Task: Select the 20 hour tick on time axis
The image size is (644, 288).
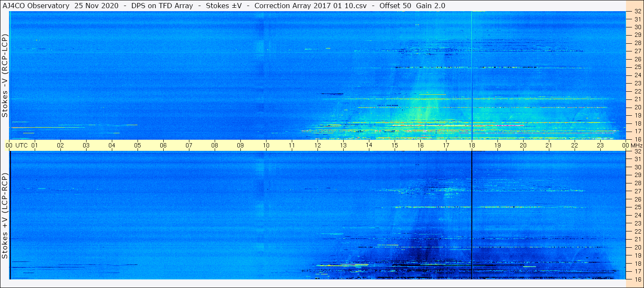Action: coord(523,145)
